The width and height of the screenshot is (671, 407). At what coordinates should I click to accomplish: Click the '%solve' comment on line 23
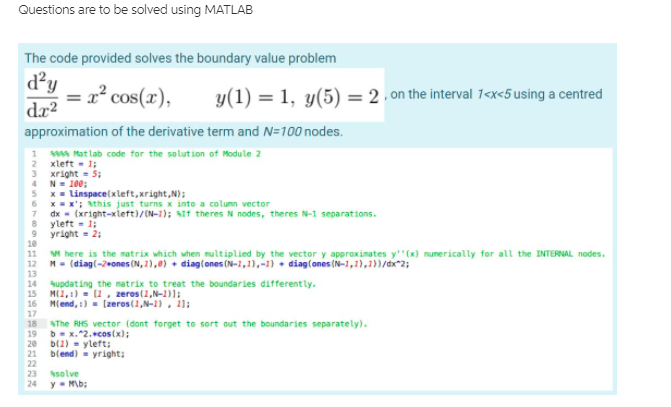[x=65, y=374]
